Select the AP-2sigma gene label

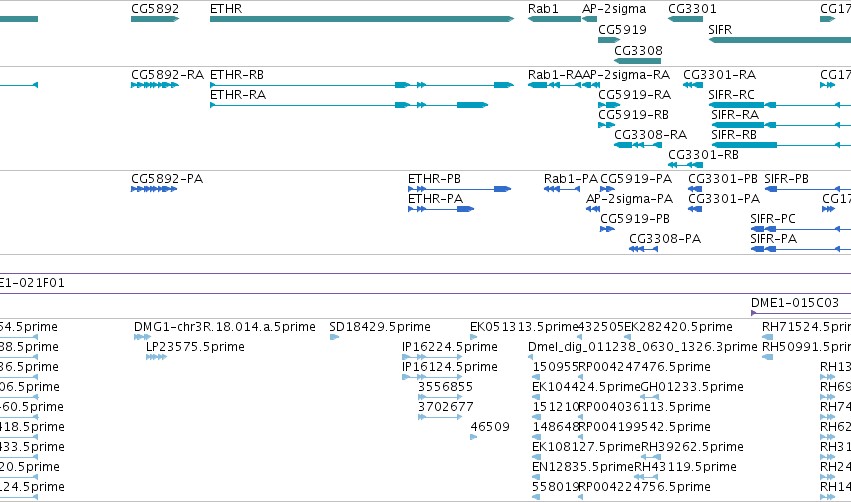click(614, 9)
